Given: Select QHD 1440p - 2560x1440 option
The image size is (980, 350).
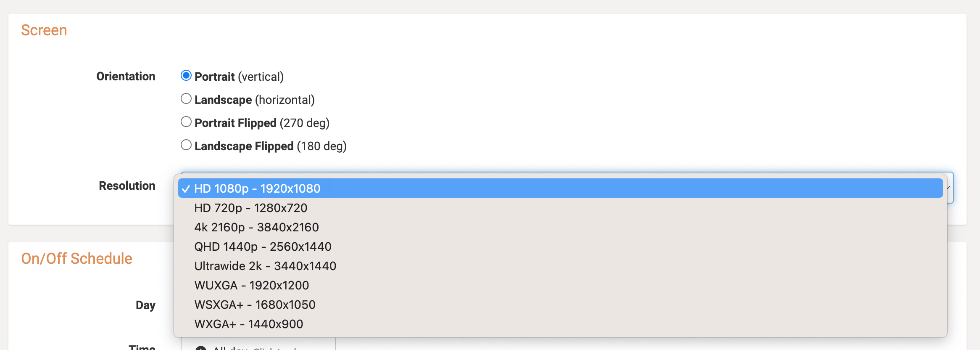Looking at the screenshot, I should point(263,247).
